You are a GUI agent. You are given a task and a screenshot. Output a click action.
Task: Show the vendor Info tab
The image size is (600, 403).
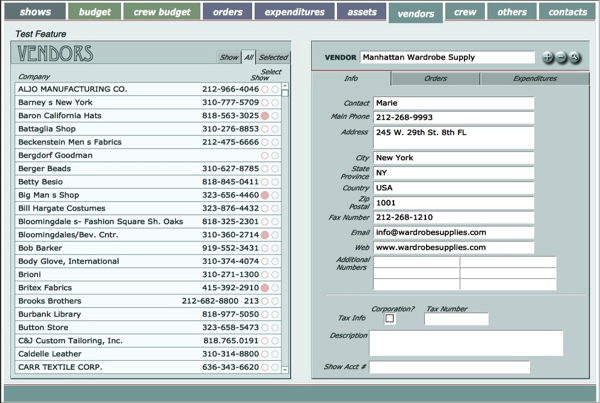pos(351,78)
